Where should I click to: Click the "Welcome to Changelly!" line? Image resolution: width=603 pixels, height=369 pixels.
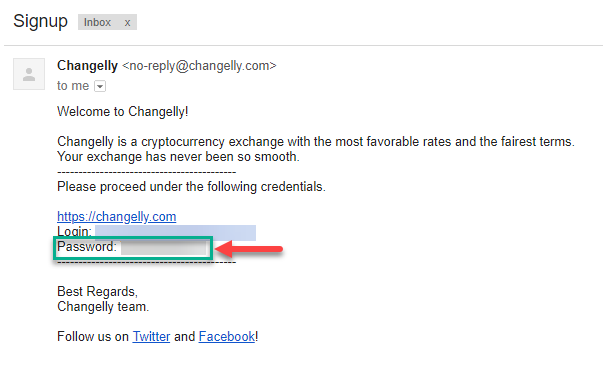[x=123, y=111]
